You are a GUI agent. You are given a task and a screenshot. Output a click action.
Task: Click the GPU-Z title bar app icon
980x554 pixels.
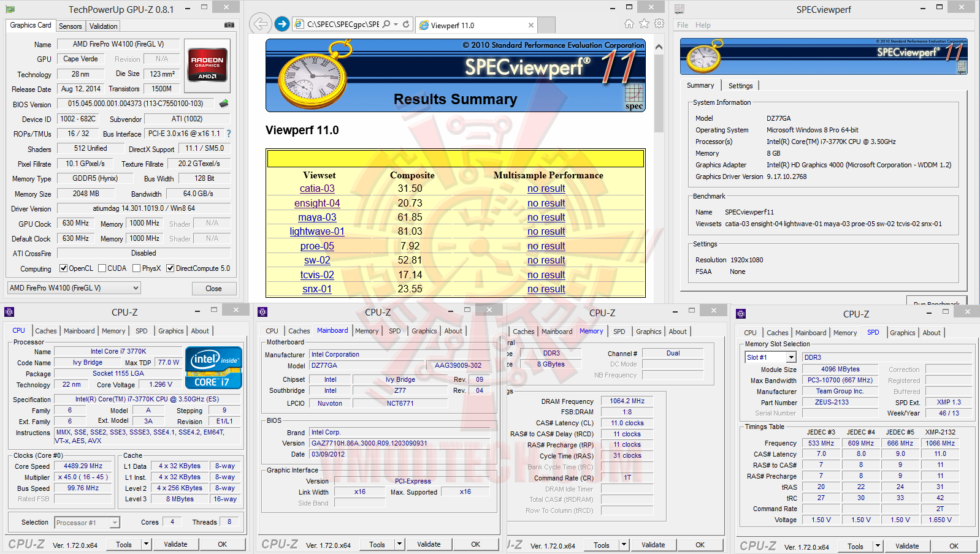coord(10,9)
